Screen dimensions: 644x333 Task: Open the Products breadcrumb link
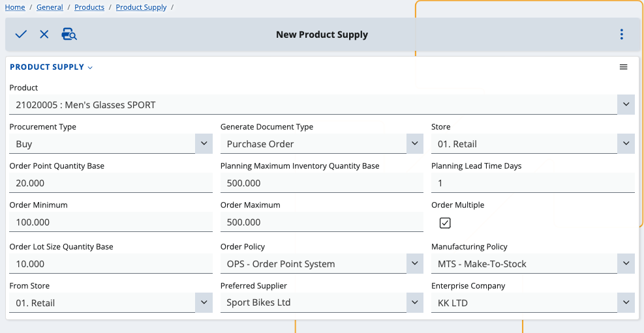(x=89, y=7)
